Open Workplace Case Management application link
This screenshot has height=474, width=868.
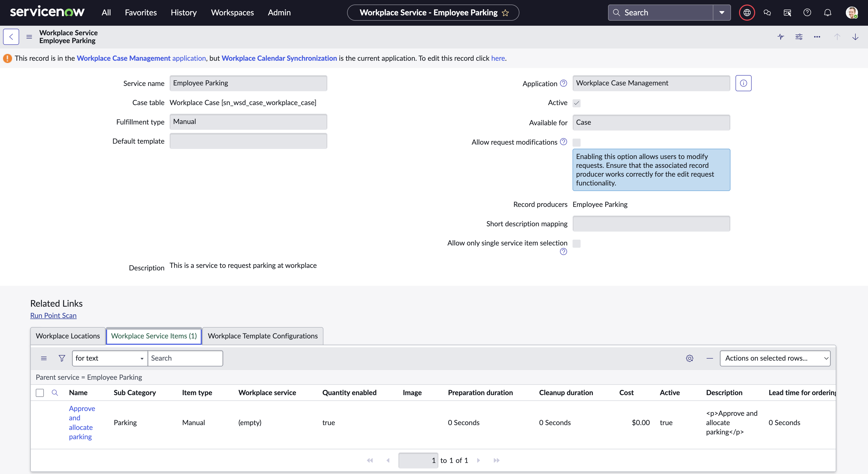pyautogui.click(x=141, y=58)
